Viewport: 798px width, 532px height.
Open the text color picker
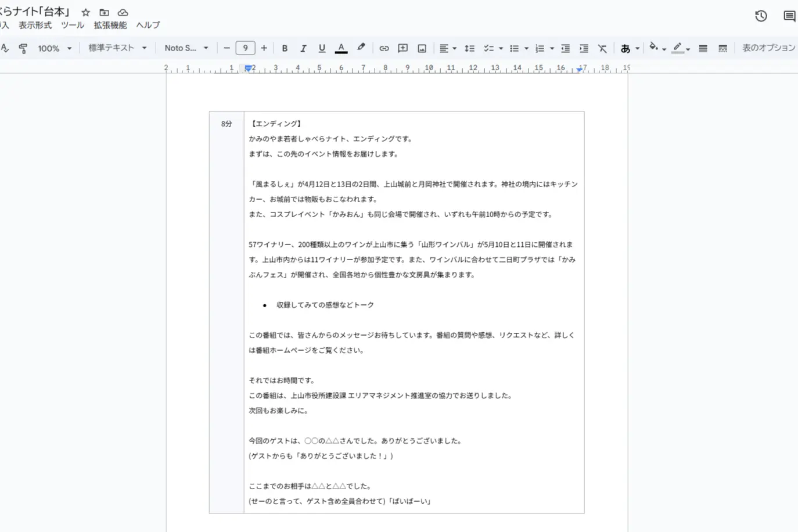[341, 48]
